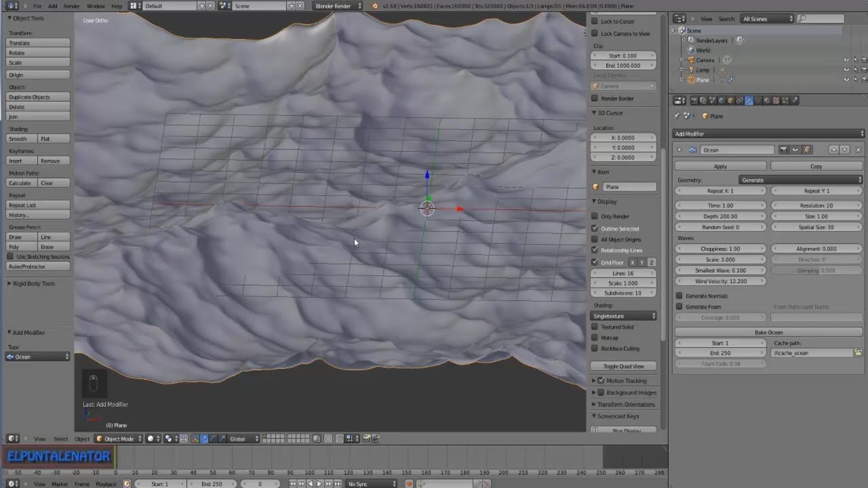
Task: Toggle the 3D manipulator widget icon
Action: coord(195,439)
